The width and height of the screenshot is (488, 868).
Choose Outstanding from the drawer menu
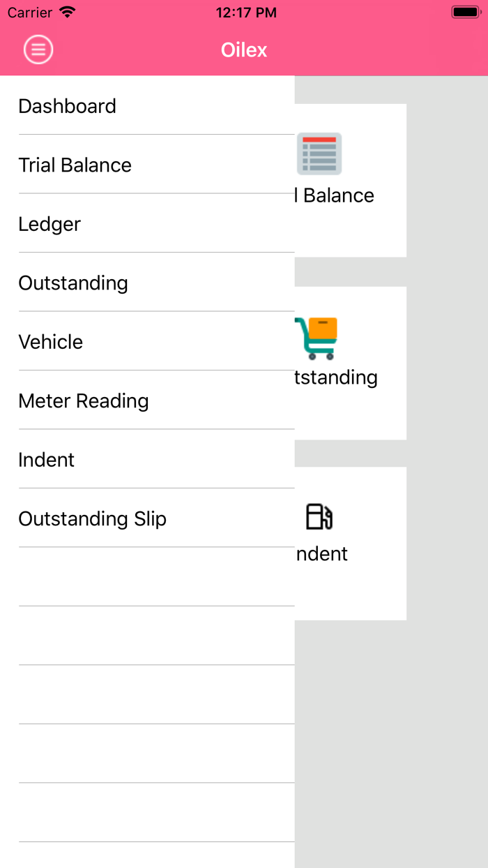click(73, 283)
